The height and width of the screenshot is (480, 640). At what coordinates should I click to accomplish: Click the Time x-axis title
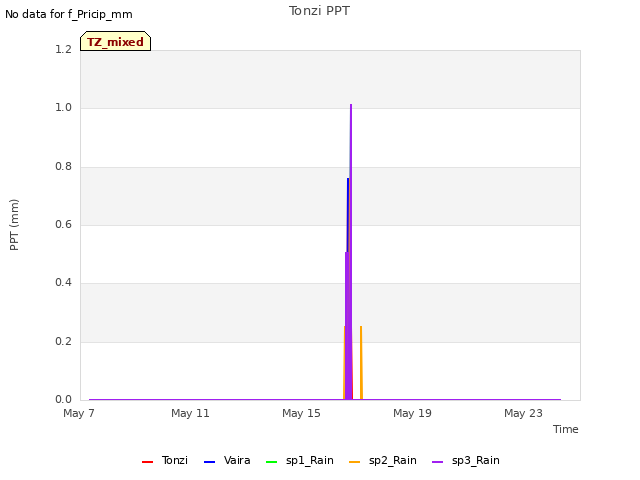[566, 429]
